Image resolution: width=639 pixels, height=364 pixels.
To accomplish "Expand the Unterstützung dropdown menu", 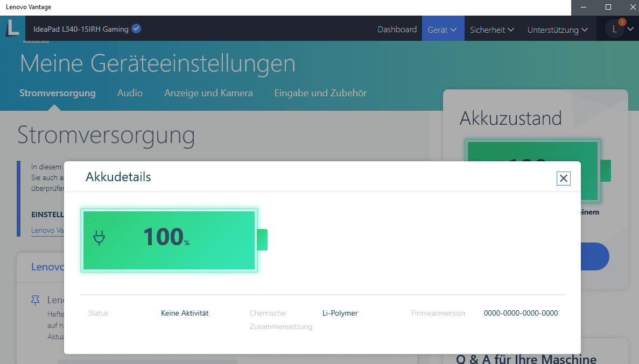I will pyautogui.click(x=558, y=30).
